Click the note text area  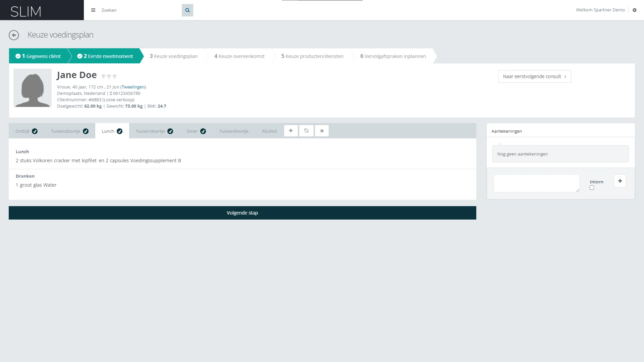pos(536,183)
